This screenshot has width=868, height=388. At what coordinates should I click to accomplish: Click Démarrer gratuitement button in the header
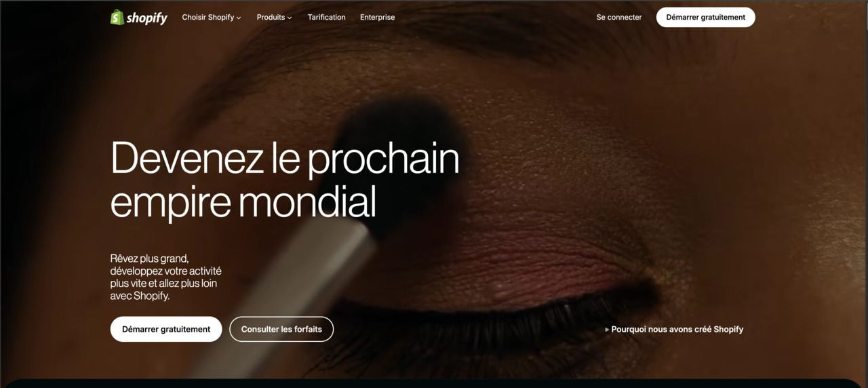[705, 18]
